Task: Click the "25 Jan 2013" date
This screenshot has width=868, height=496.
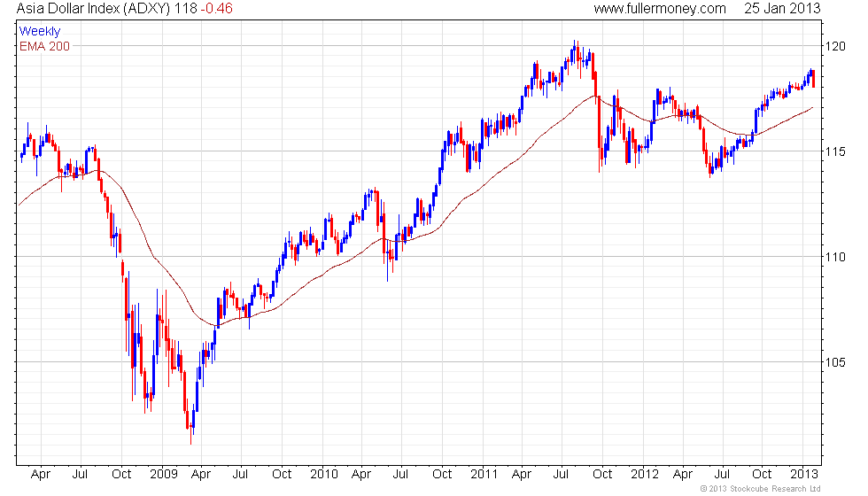Action: coord(781,9)
